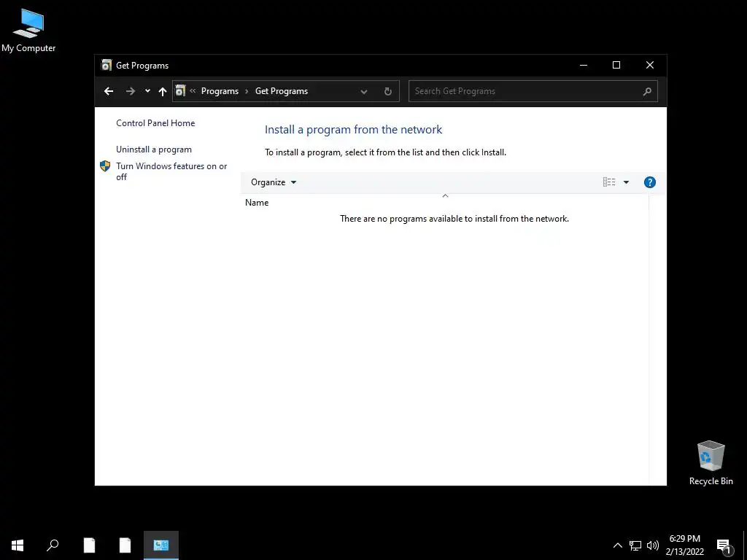The image size is (747, 560).
Task: Open the volume speaker tray icon
Action: pos(653,545)
